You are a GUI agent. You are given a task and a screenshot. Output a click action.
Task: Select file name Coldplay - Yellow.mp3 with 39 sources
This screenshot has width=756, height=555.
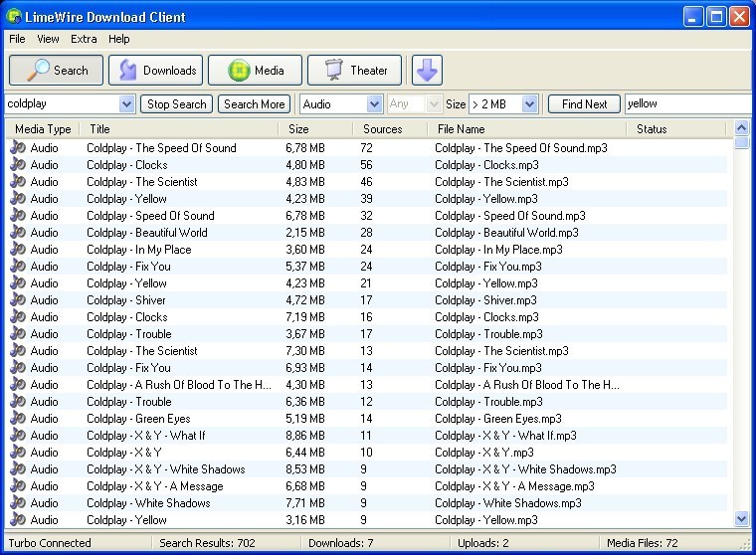point(486,198)
